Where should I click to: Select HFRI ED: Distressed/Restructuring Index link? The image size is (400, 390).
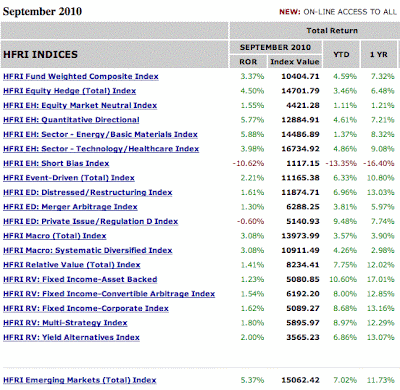click(x=88, y=193)
